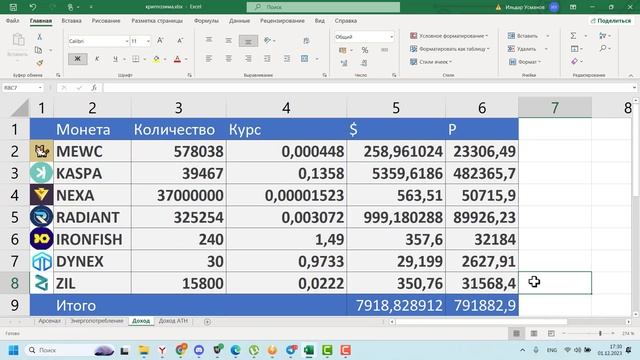Increase font size with the larger A
640x360 pixels.
click(160, 40)
